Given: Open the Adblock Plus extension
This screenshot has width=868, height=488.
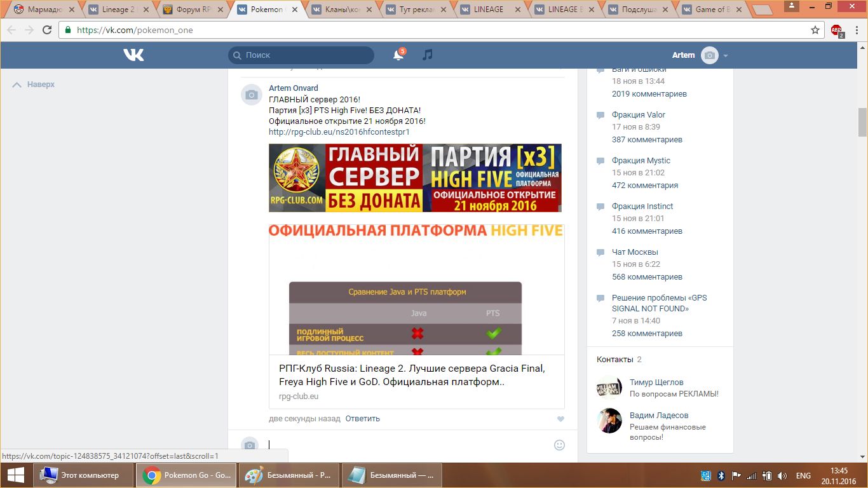Looking at the screenshot, I should (837, 30).
